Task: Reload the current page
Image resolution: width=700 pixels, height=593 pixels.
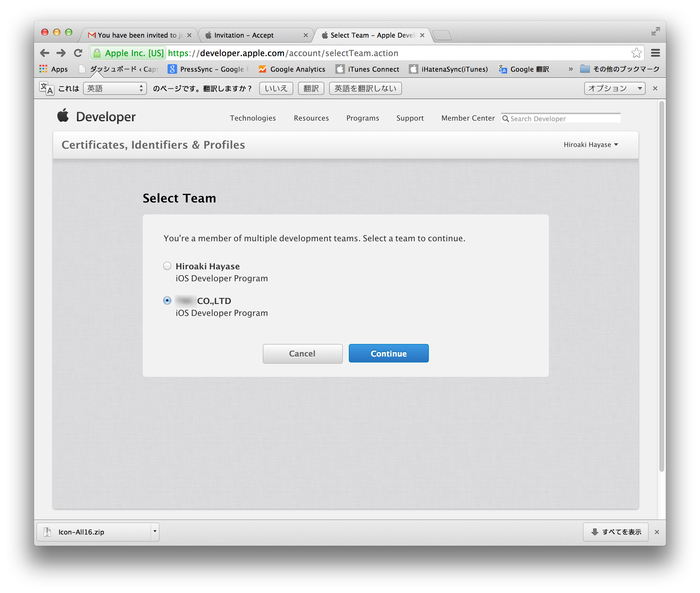Action: pos(78,53)
